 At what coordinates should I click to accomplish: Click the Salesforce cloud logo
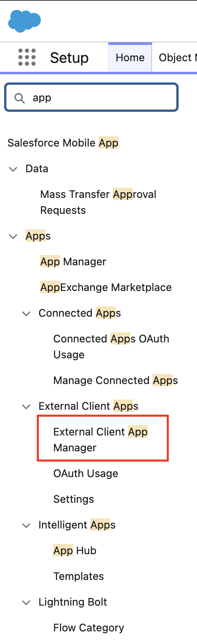(x=25, y=21)
